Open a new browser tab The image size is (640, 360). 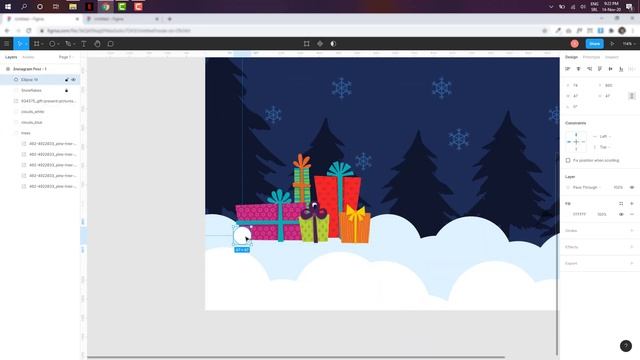[170, 19]
